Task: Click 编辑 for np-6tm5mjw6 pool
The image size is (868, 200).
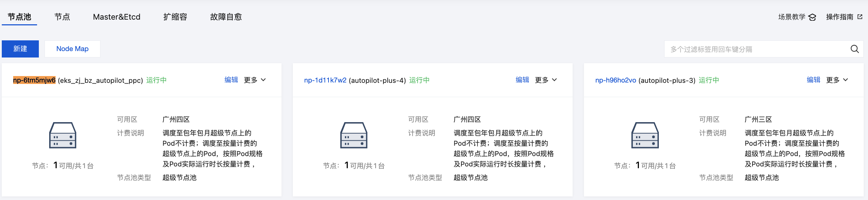Action: tap(231, 80)
